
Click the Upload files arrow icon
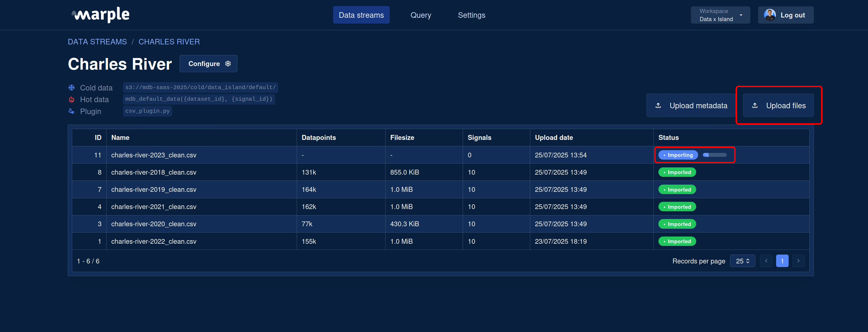[x=755, y=105]
